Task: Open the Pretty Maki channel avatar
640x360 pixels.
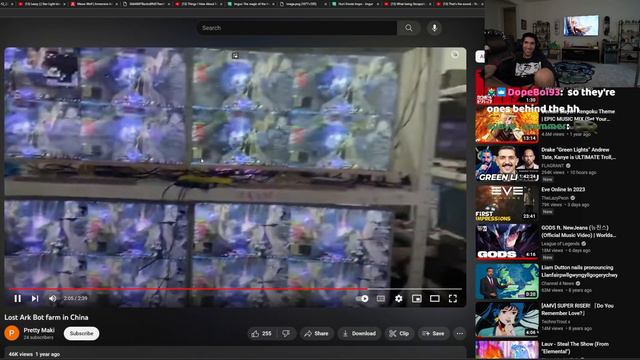Action: point(12,333)
